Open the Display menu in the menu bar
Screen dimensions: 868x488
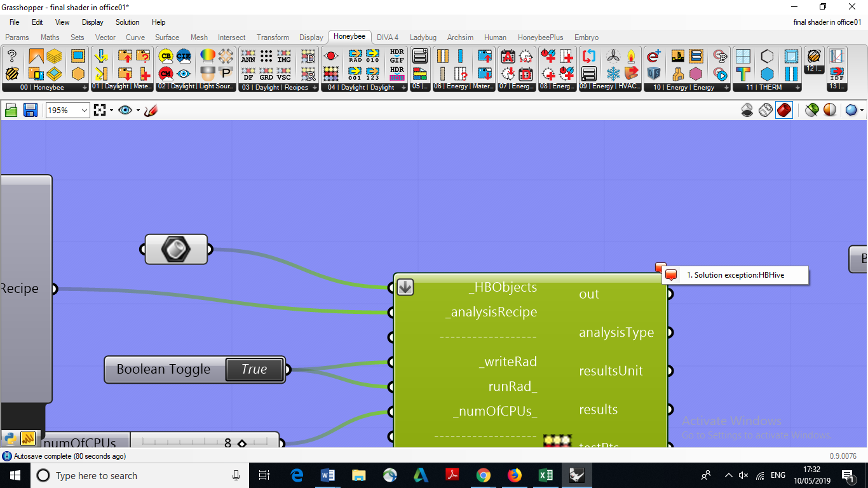pyautogui.click(x=93, y=22)
